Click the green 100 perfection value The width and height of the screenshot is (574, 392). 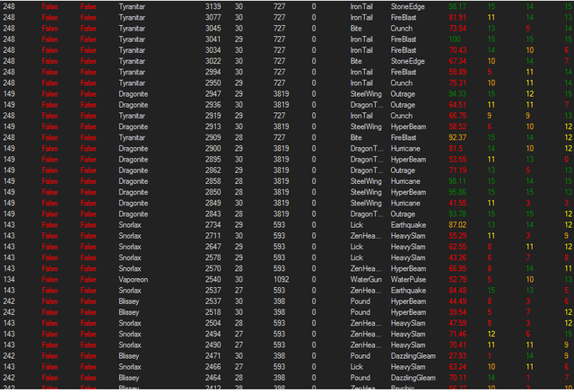455,39
